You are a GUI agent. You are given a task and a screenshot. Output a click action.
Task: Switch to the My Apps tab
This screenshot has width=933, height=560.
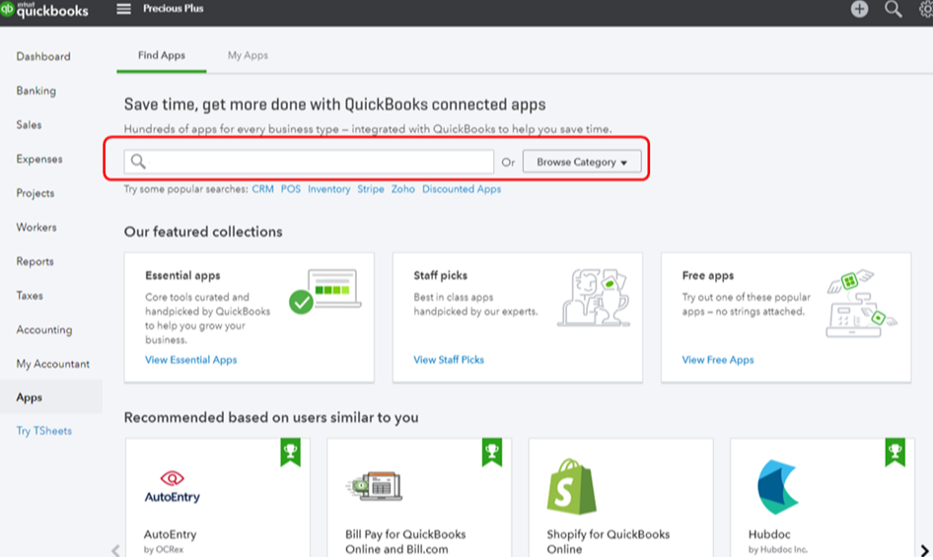(x=248, y=55)
